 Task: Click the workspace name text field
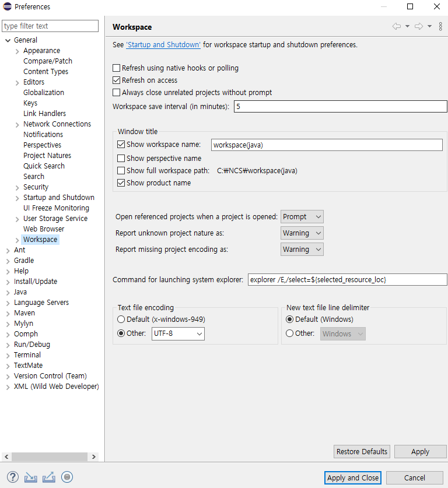[327, 145]
